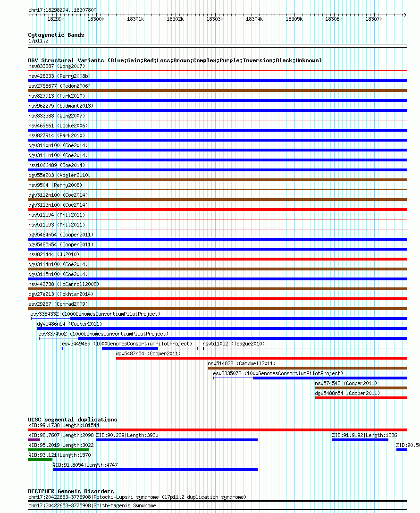Select the esv3335078 1000Genomes pilot label

278,374
